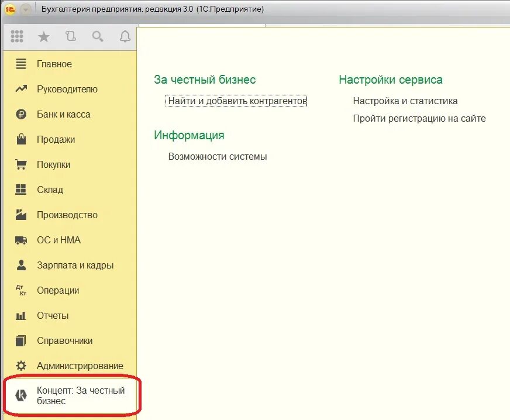The image size is (510, 420).
Task: Open Favorites star icon
Action: pyautogui.click(x=44, y=36)
